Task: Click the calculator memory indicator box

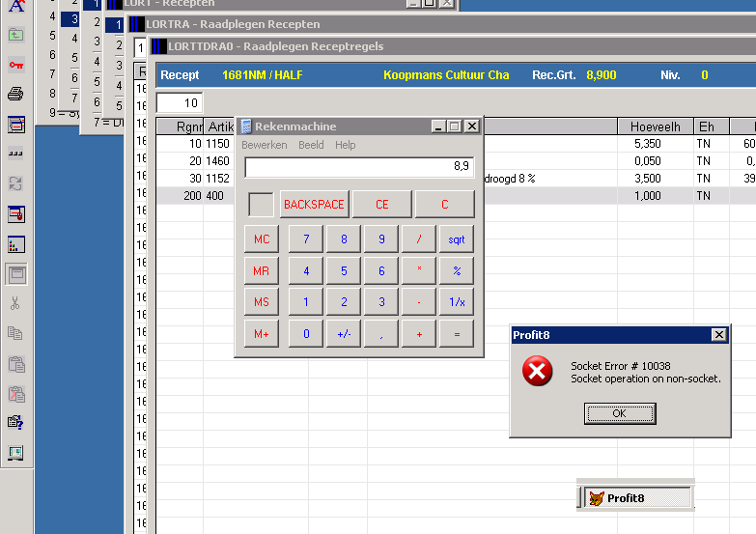Action: (x=261, y=205)
